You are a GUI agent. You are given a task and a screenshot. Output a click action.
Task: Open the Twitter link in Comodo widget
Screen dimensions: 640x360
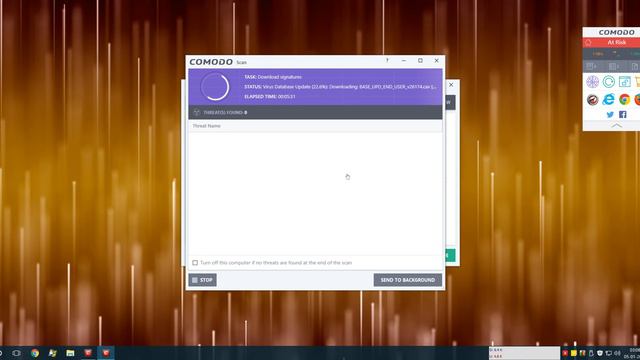(x=610, y=115)
